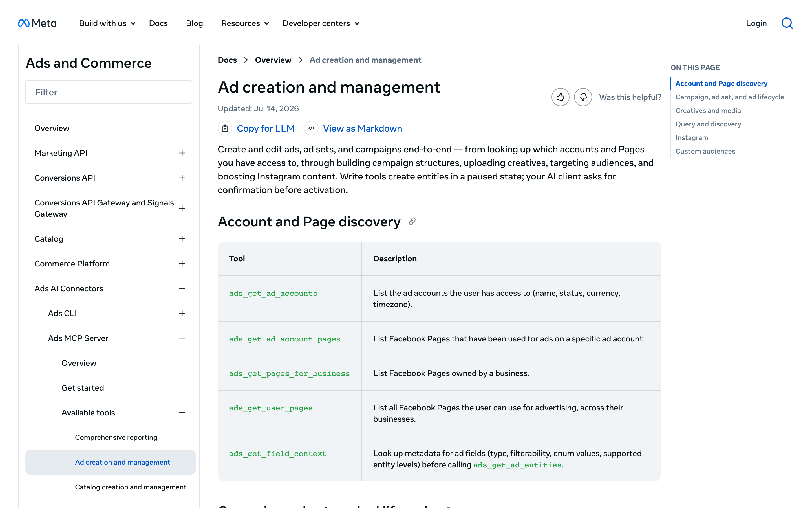Screen dimensions: 812x508
Task: Open Blog in top navigation
Action: click(194, 23)
